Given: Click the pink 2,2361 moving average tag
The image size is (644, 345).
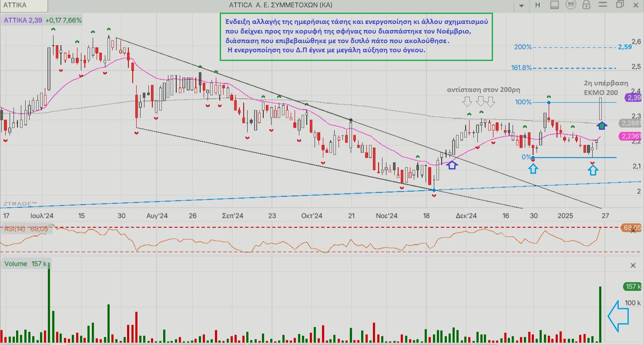Looking at the screenshot, I should (631, 136).
